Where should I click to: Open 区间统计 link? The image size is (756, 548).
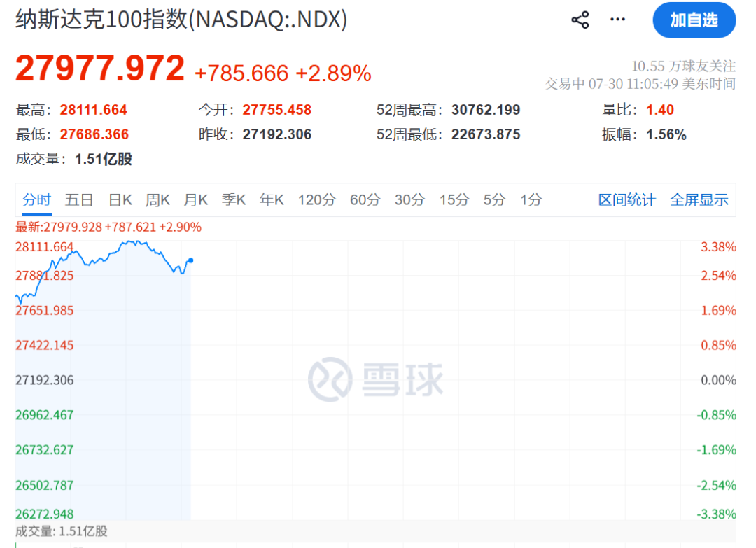[x=626, y=199]
